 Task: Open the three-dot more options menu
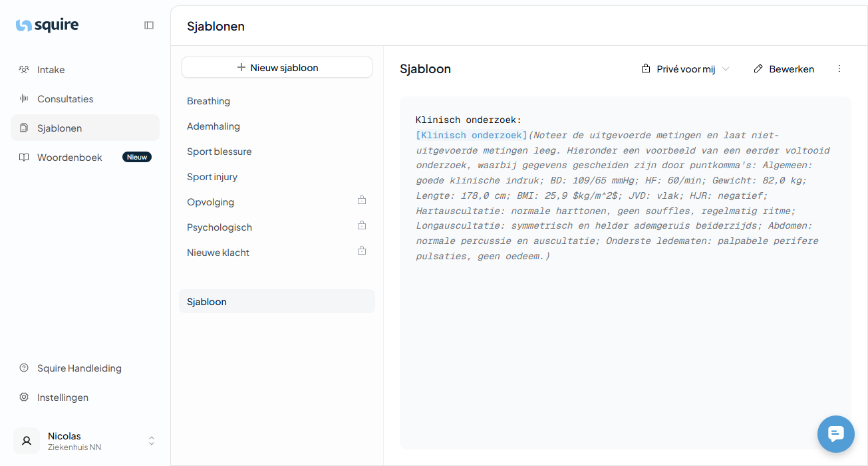pyautogui.click(x=839, y=69)
